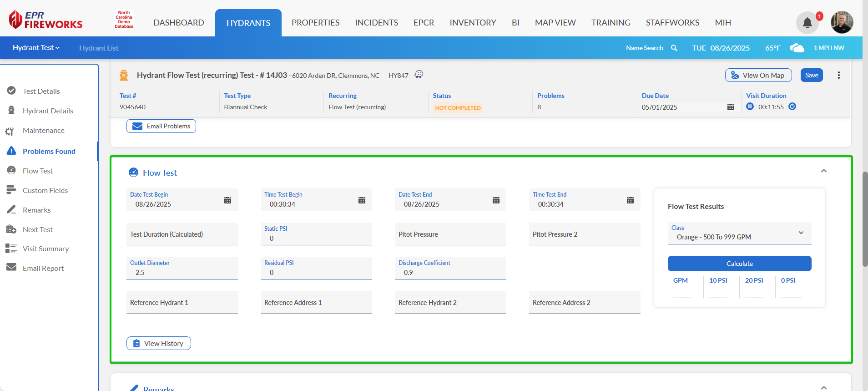Image resolution: width=868 pixels, height=391 pixels.
Task: Click the Due Date calendar icon
Action: (731, 107)
